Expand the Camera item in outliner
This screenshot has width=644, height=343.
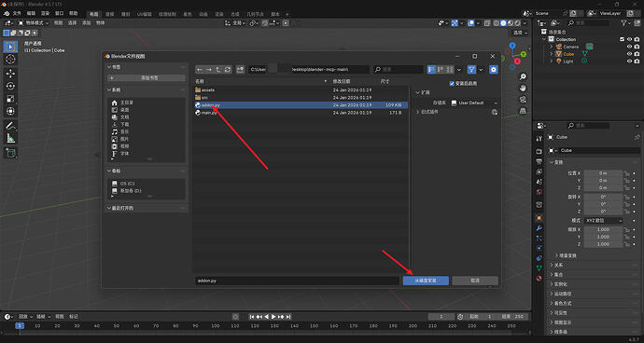tap(552, 47)
